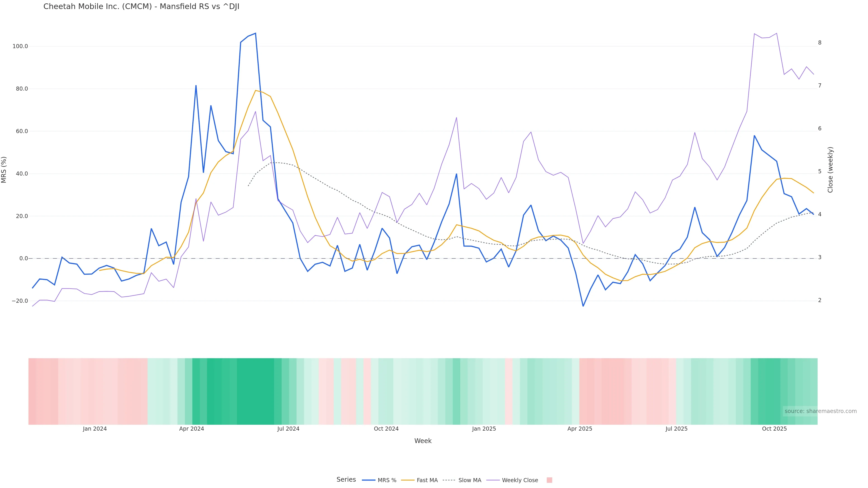The image size is (868, 488).
Task: Hide the Fast MA legend entry
Action: 420,480
